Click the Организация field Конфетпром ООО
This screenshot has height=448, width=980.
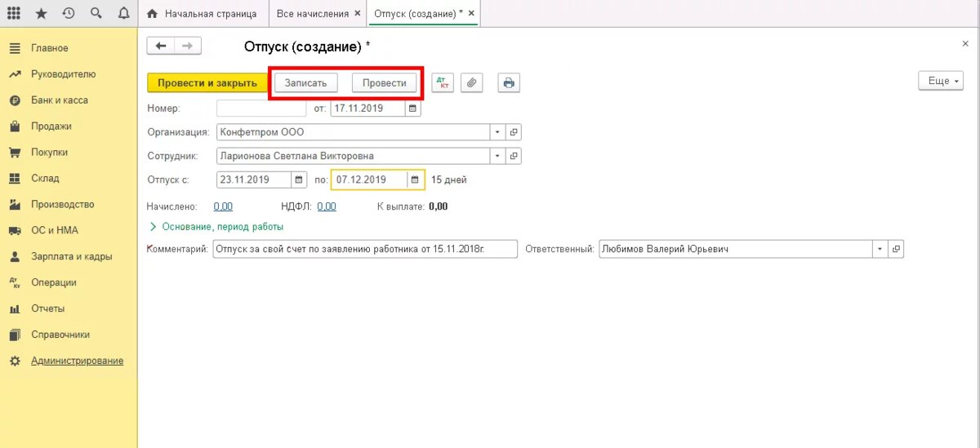pos(353,131)
